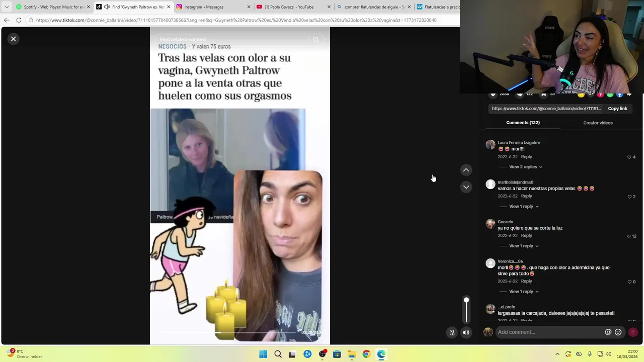Screen dimensions: 644x362
Task: Go back with the browser back arrow
Action: click(7, 20)
